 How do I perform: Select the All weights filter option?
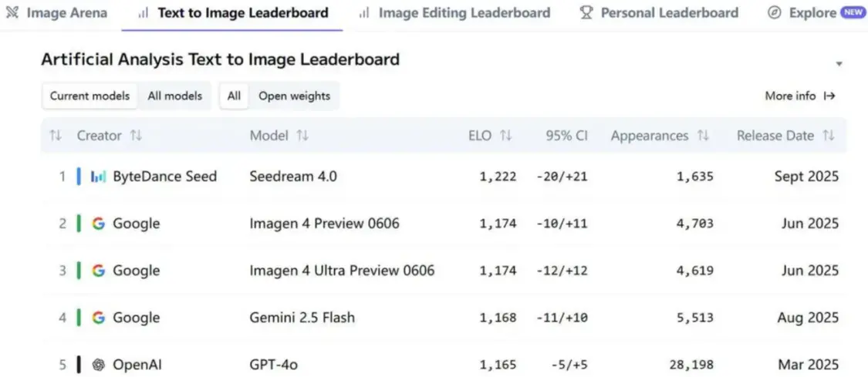pos(234,96)
